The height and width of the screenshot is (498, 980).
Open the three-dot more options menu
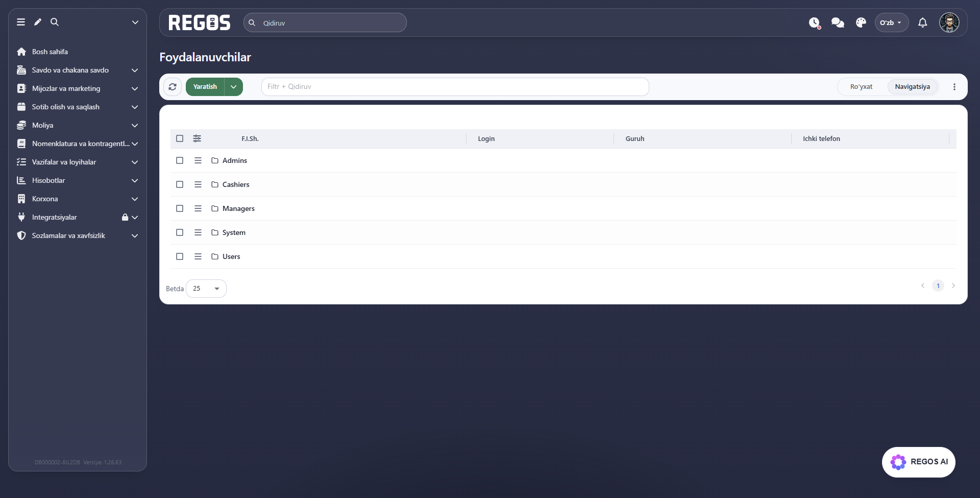pyautogui.click(x=954, y=87)
